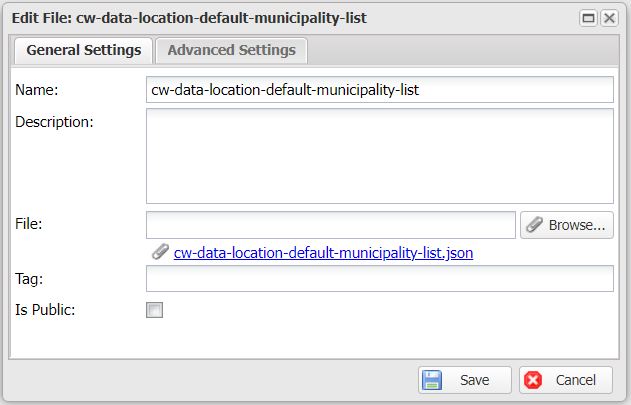The width and height of the screenshot is (631, 405).
Task: Enable the Is Public checkbox
Action: (x=155, y=310)
